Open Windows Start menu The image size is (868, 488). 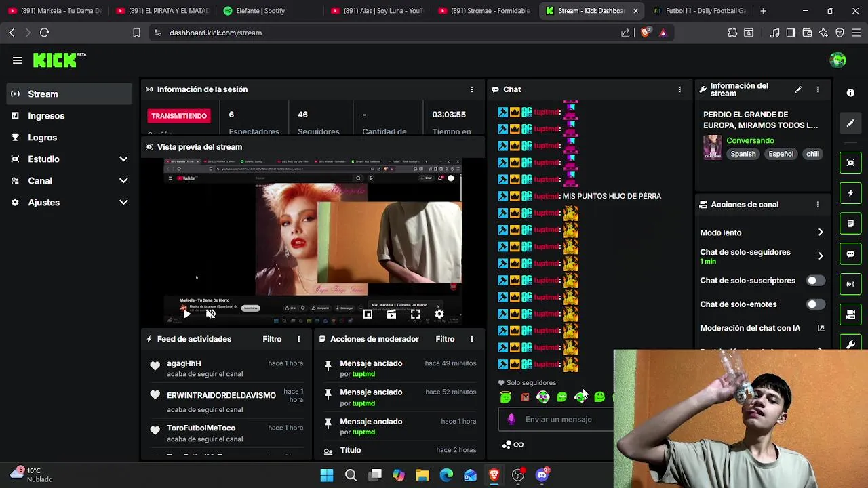[x=327, y=475]
